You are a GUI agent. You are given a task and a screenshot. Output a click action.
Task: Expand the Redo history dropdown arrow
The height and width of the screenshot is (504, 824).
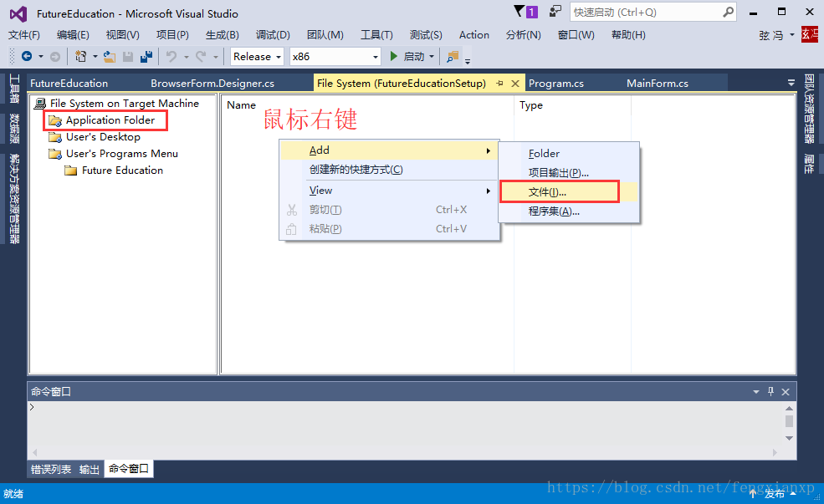click(x=216, y=56)
